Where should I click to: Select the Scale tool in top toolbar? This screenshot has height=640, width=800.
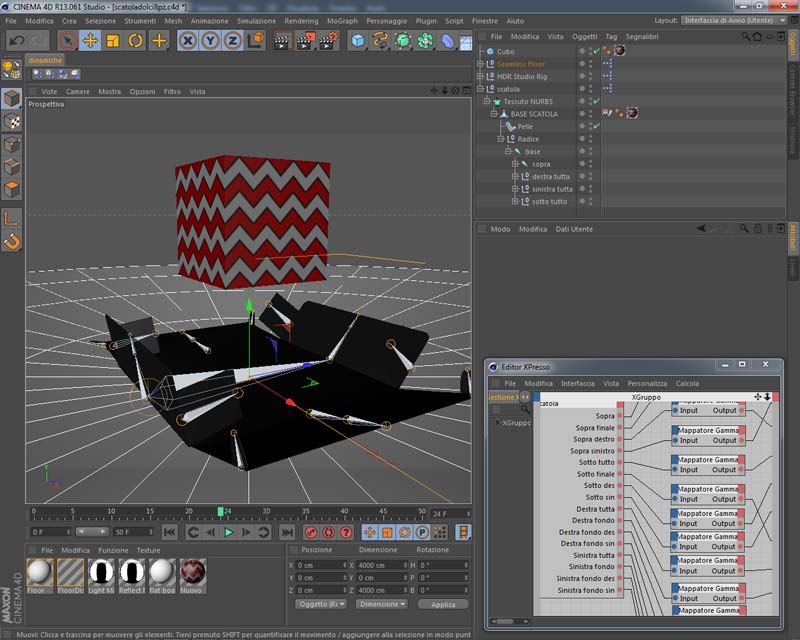[x=112, y=41]
